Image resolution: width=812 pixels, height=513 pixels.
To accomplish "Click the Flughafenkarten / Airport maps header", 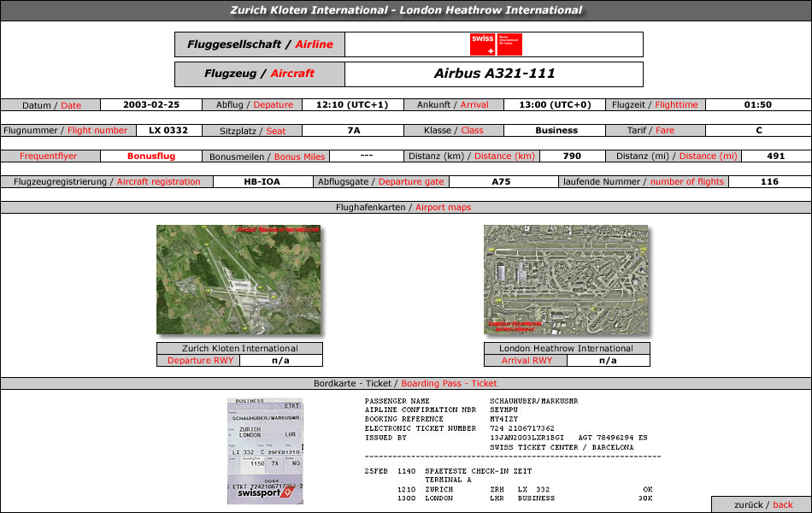I will 404,207.
